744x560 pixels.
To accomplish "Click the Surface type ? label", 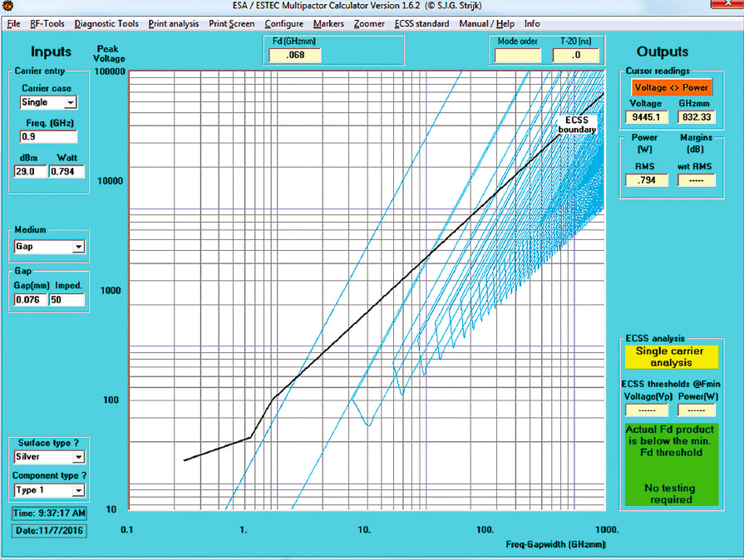I will [x=48, y=443].
